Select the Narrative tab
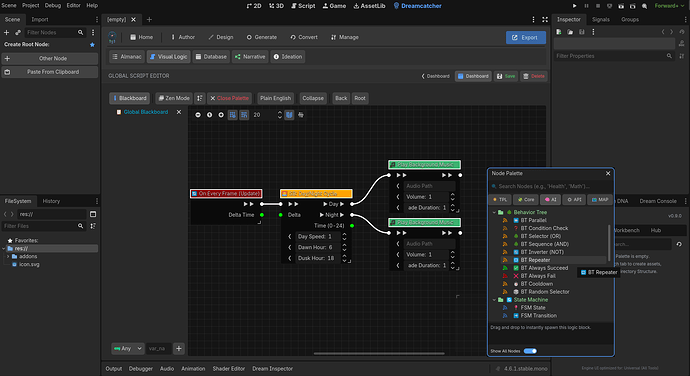The height and width of the screenshot is (376, 690). click(250, 57)
